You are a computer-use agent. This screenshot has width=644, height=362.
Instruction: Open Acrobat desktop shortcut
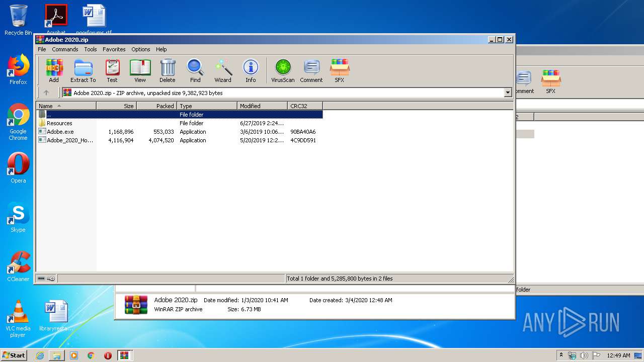click(56, 19)
